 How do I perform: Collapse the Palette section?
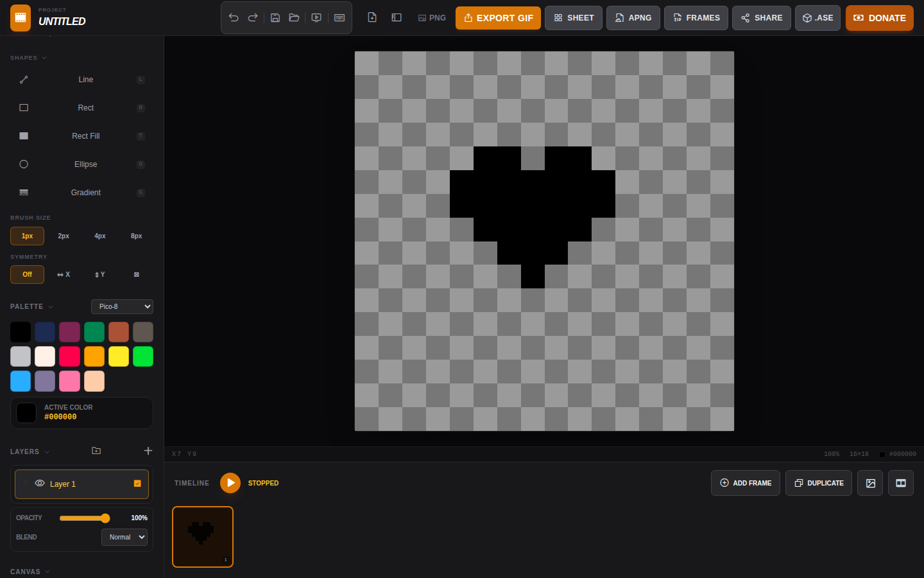(x=31, y=306)
